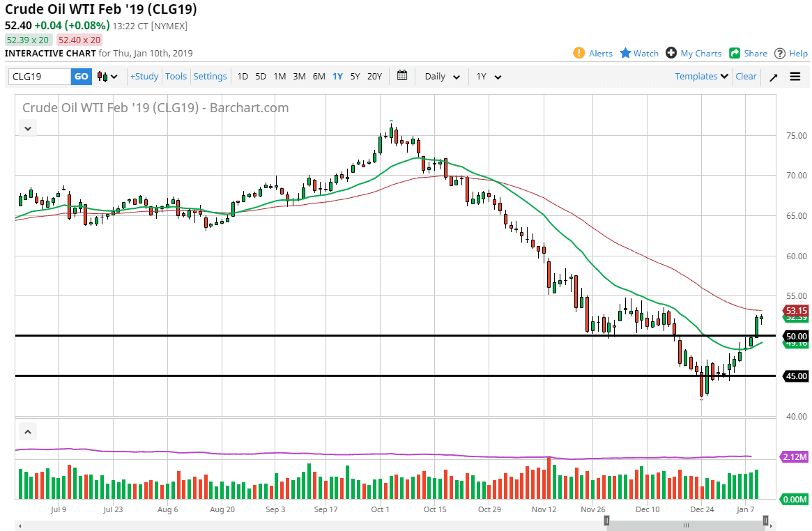Open the hamburger menu icon

click(x=795, y=77)
